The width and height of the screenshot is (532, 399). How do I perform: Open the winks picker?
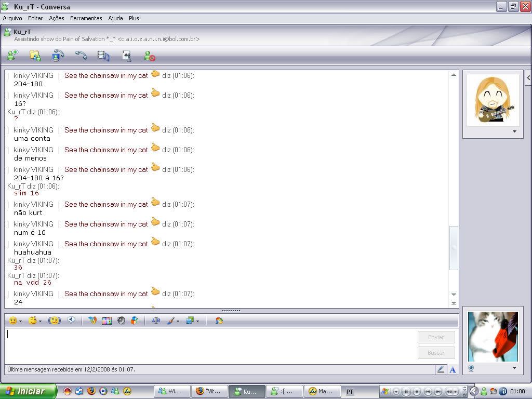pos(33,320)
